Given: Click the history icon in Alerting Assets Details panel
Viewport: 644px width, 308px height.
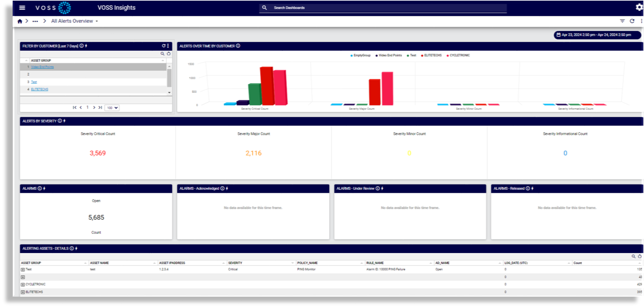Looking at the screenshot, I should click(x=639, y=256).
